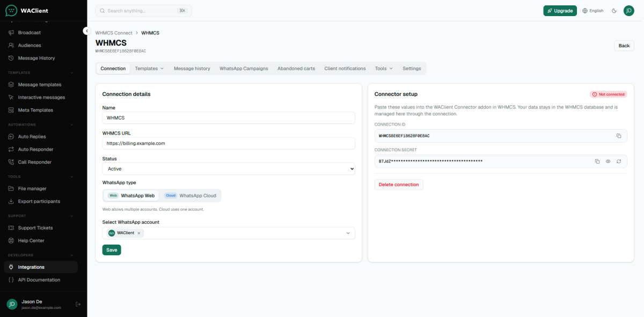The height and width of the screenshot is (317, 644).
Task: Toggle dark mode with the moon icon
Action: pos(614,11)
